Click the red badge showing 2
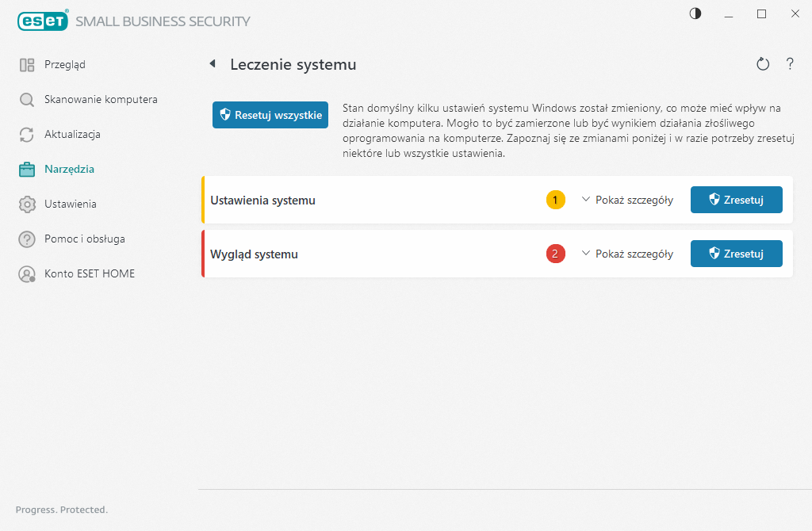Image resolution: width=812 pixels, height=531 pixels. [x=556, y=254]
